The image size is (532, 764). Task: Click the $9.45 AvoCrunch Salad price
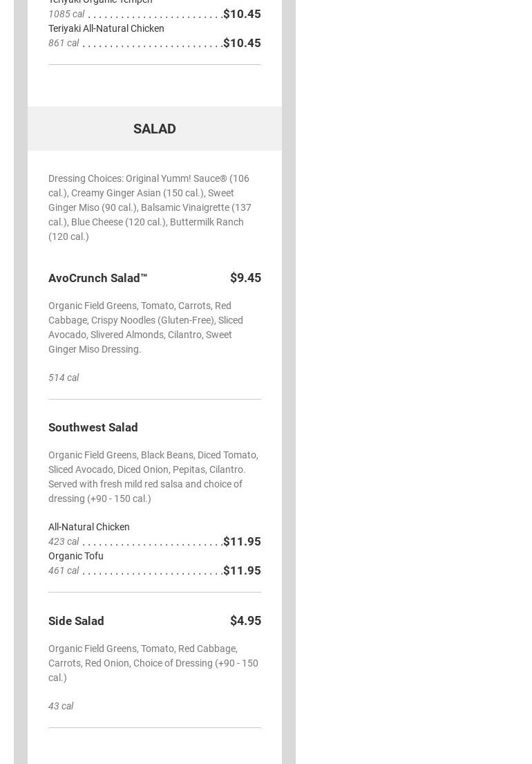pos(245,278)
